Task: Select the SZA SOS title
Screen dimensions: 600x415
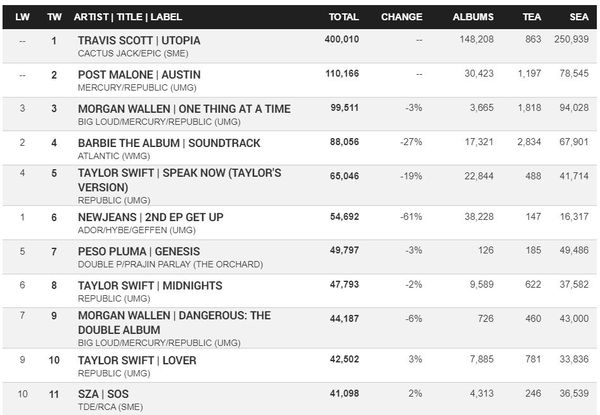Action: tap(103, 394)
